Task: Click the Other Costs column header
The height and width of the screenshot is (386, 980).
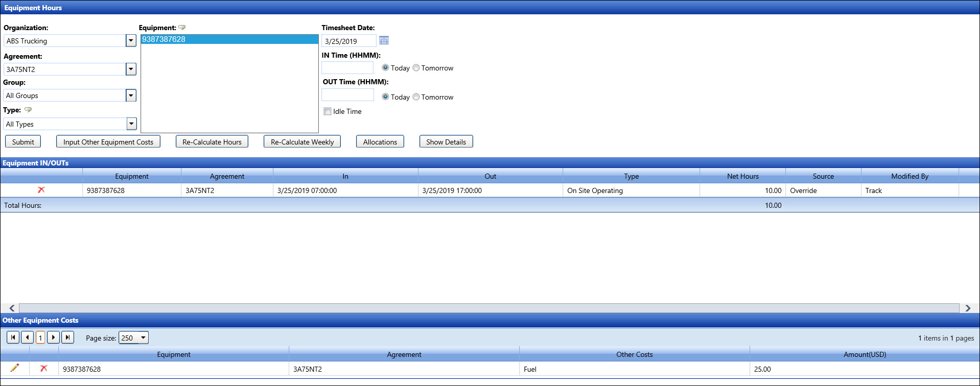Action: [x=634, y=354]
